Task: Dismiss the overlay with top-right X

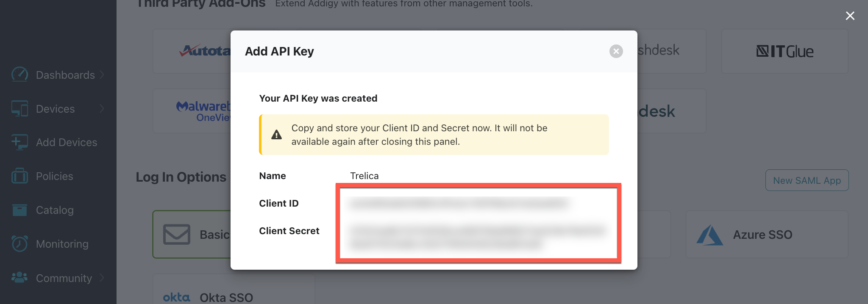Action: click(x=850, y=16)
